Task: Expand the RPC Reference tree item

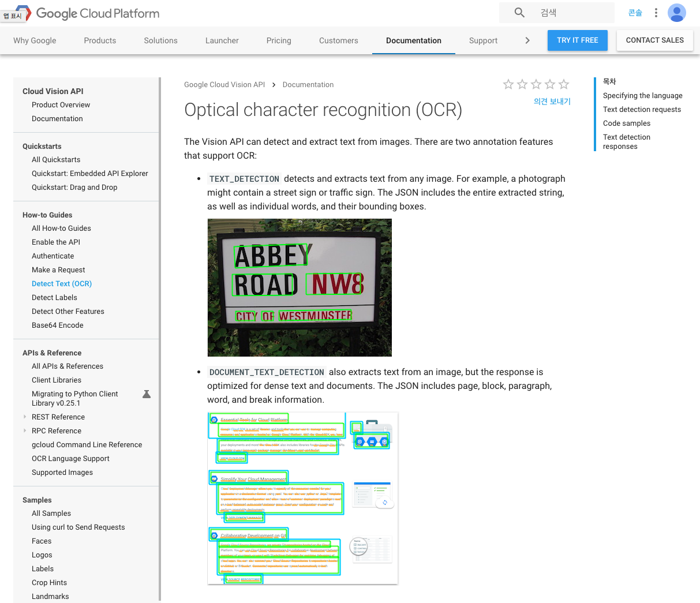Action: [x=25, y=430]
